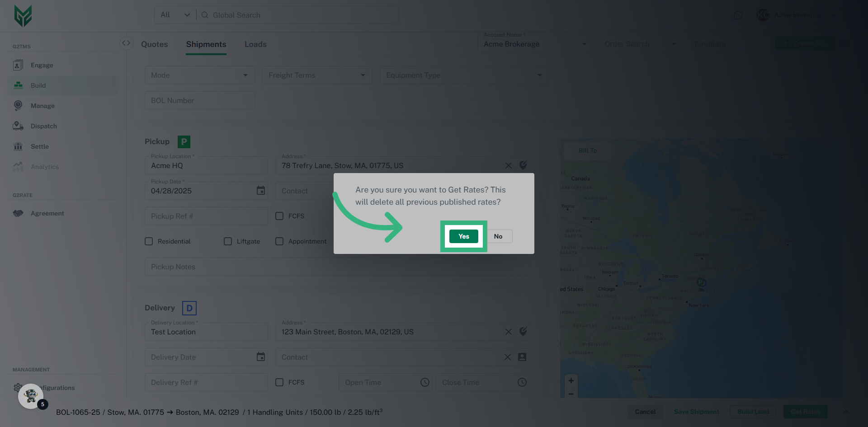Screen dimensions: 868x427
Task: Click No in the confirmation dialog
Action: click(x=498, y=236)
